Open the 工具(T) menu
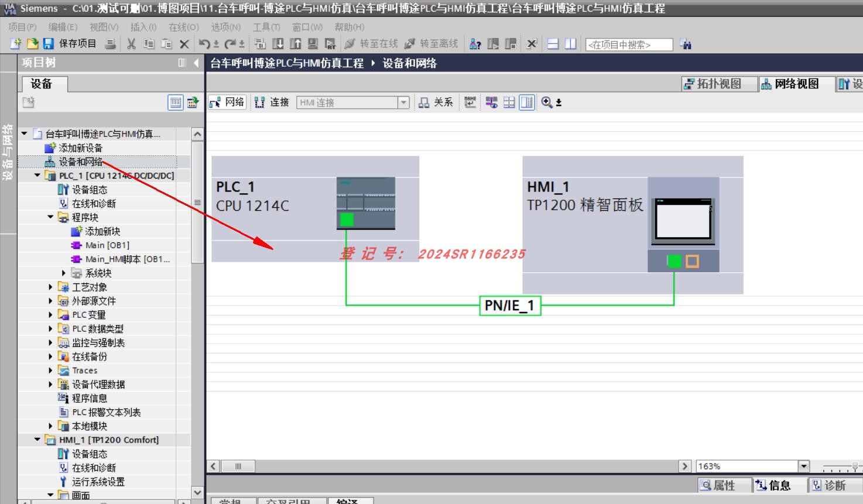This screenshot has height=504, width=863. 266,27
